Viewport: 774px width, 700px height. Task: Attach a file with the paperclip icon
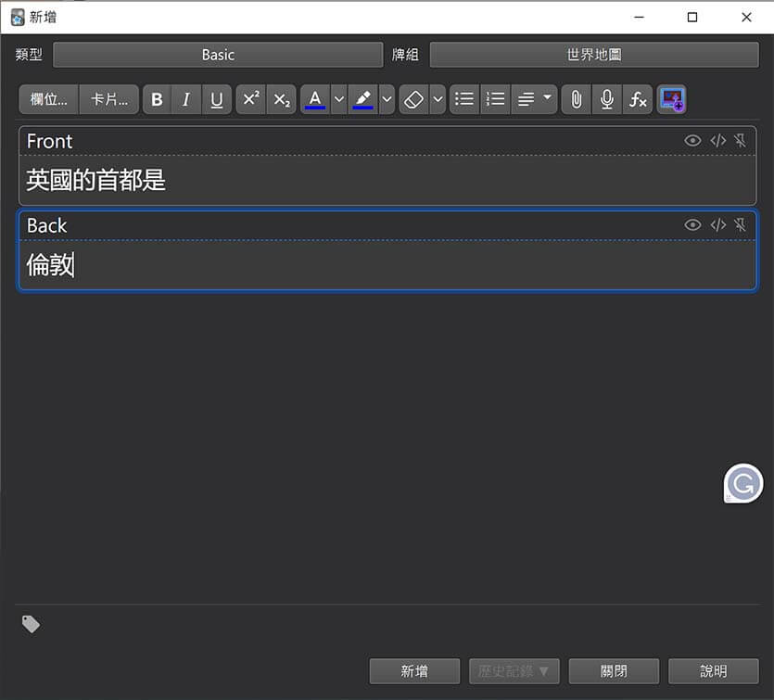(x=576, y=99)
